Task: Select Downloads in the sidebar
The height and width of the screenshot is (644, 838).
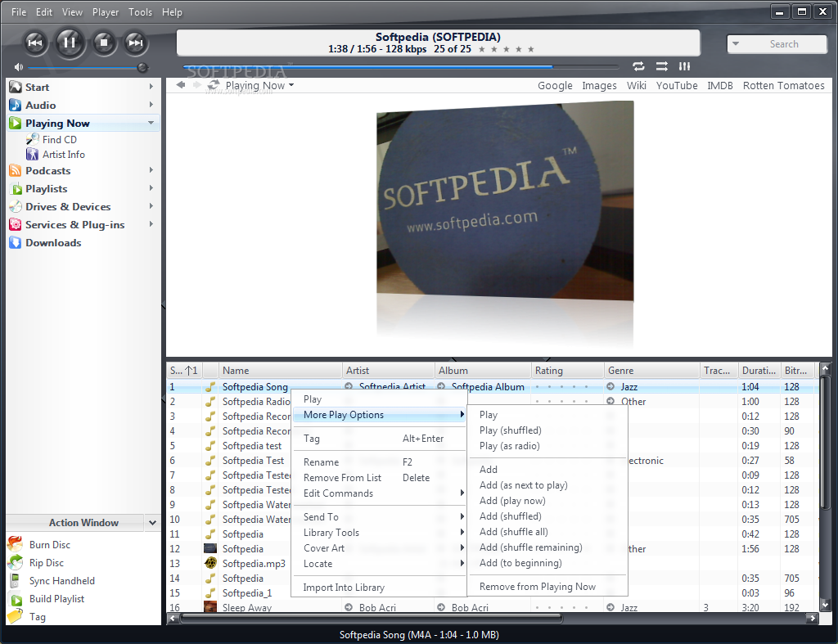Action: [53, 243]
